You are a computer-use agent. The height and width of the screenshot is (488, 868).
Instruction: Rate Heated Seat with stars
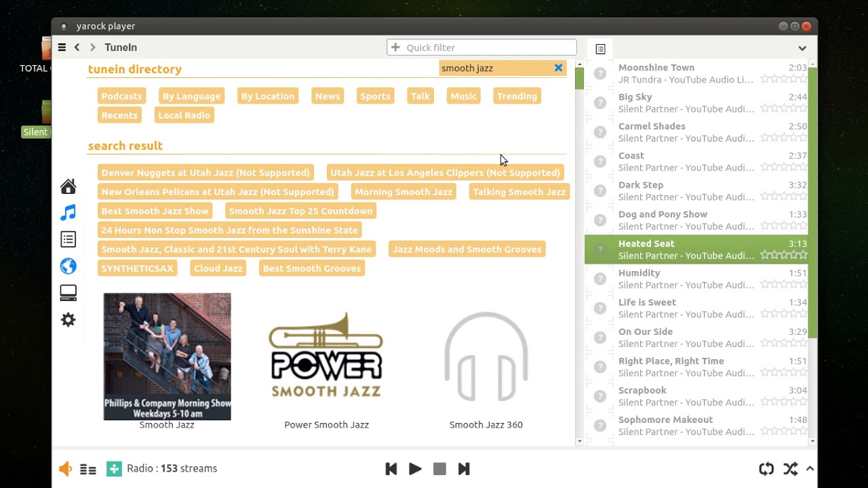pos(784,255)
